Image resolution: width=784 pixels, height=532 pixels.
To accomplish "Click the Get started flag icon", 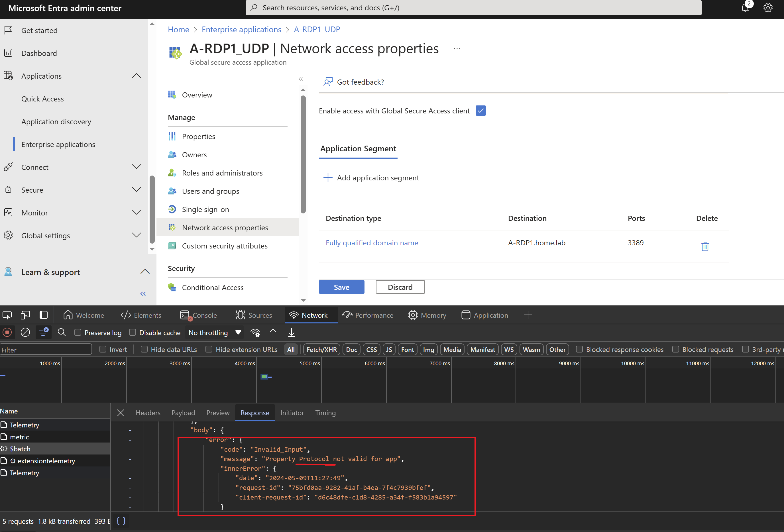I will [9, 30].
